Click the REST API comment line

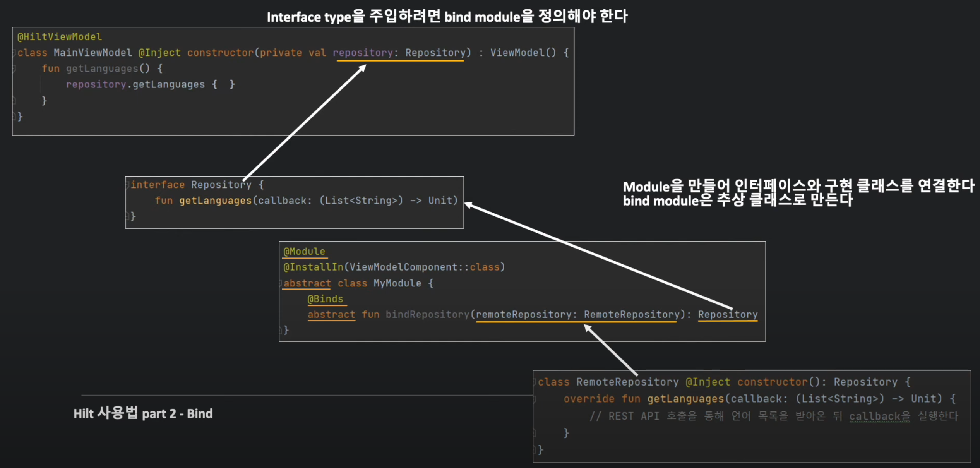(x=773, y=416)
